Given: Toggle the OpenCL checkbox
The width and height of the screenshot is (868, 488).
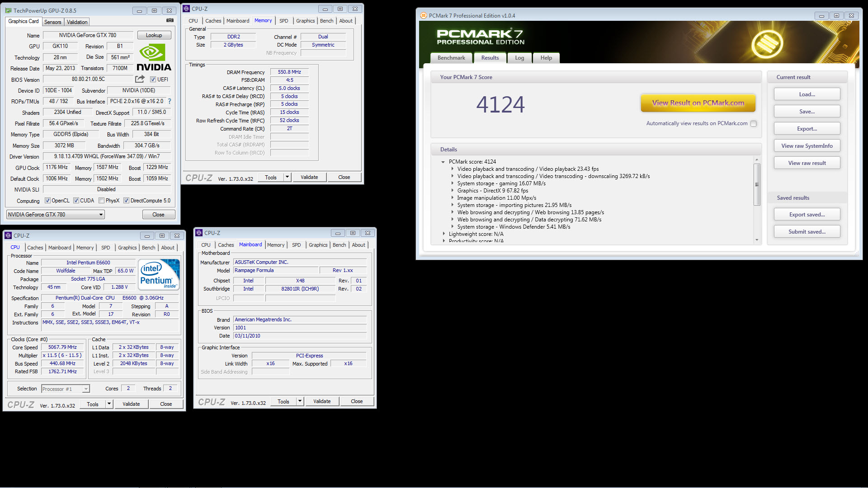Looking at the screenshot, I should [x=48, y=201].
